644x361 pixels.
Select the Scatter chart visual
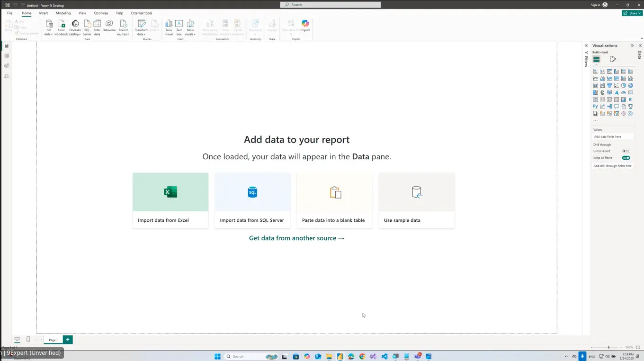coord(617,86)
